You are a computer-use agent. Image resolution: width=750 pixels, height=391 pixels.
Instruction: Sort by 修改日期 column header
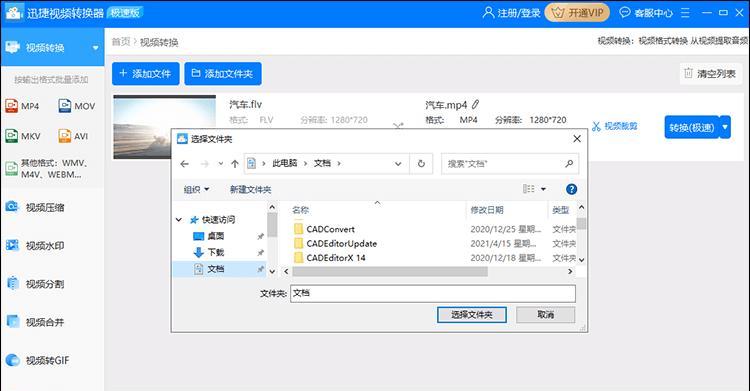487,210
